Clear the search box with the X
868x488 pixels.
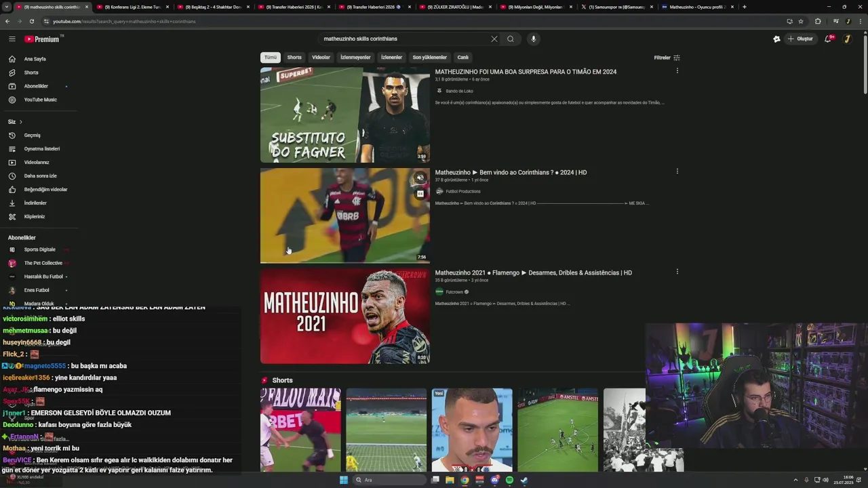click(x=494, y=39)
